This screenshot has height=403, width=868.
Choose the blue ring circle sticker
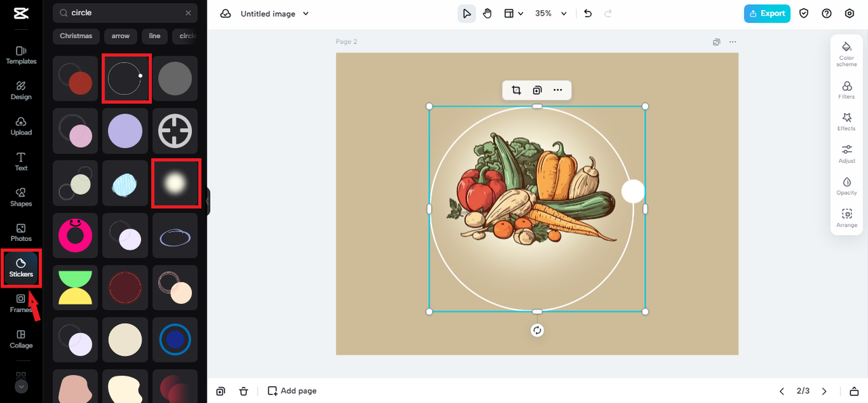point(175,340)
